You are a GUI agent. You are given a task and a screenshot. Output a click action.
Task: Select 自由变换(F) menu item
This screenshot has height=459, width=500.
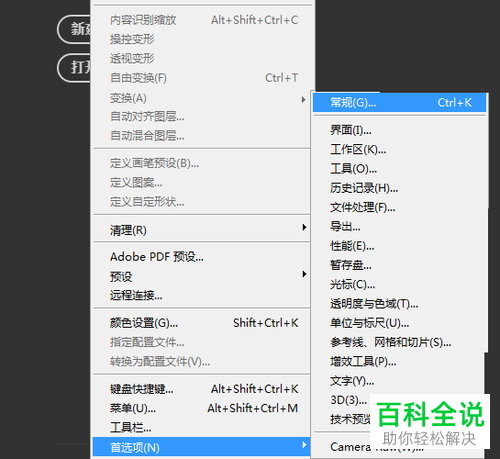[x=202, y=78]
